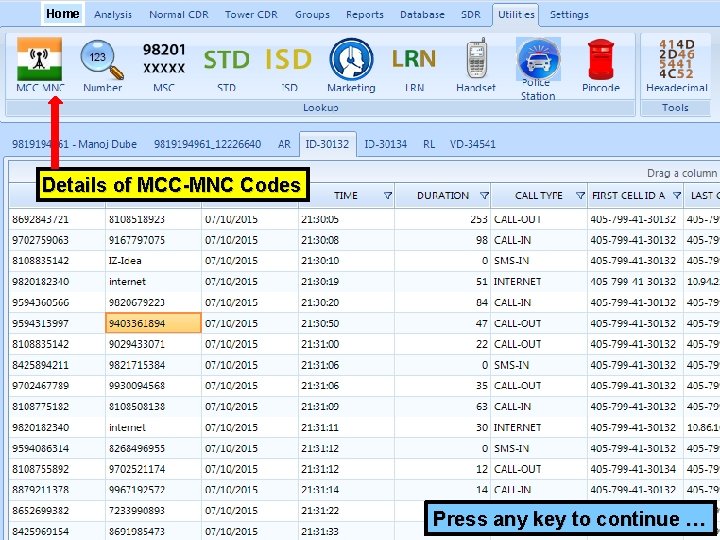The image size is (720, 540).
Task: Open the SDR ribbon tab
Action: (471, 15)
